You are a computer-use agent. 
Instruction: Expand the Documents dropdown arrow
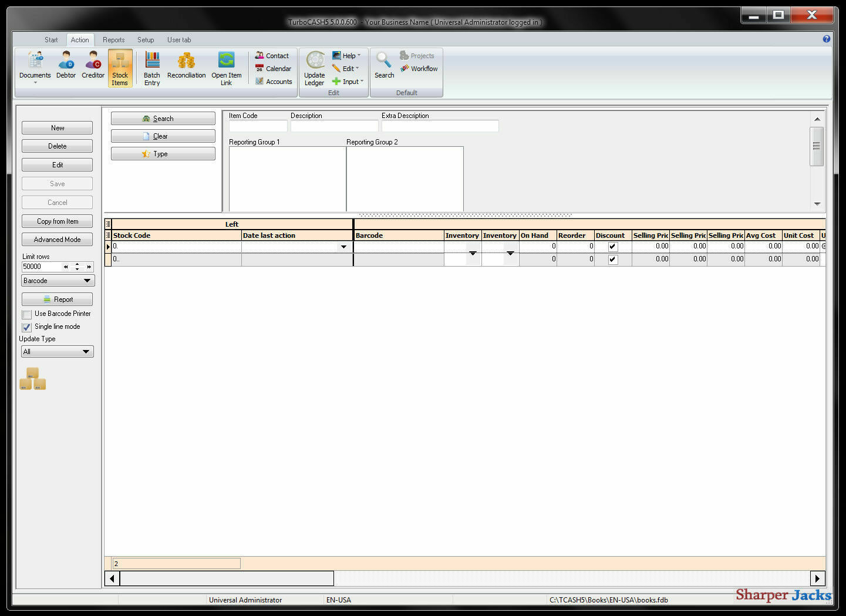pyautogui.click(x=35, y=83)
